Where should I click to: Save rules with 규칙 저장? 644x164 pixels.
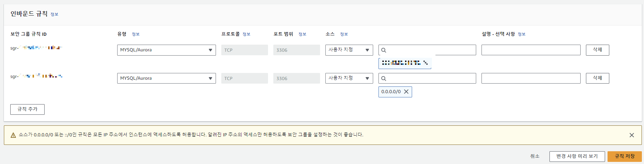[x=625, y=156]
